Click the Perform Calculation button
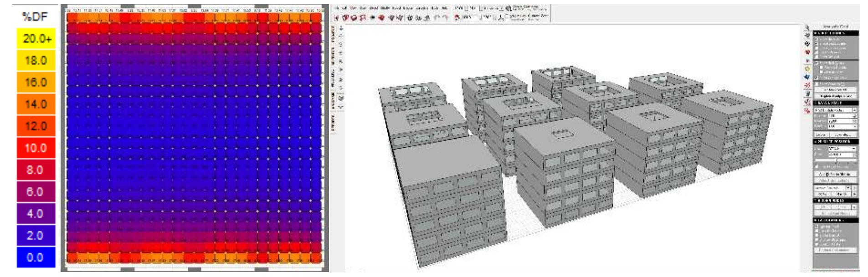Viewport: 868px width, 277px height. tap(836, 250)
